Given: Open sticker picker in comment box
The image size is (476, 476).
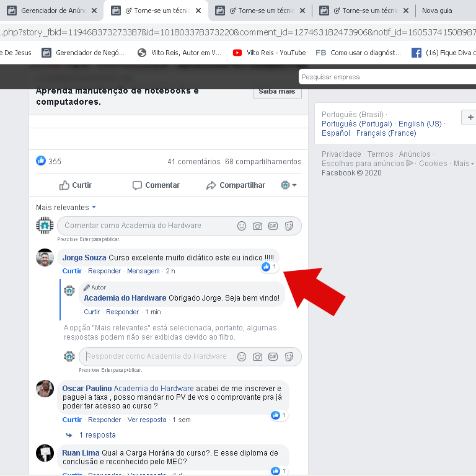Looking at the screenshot, I should point(289,226).
